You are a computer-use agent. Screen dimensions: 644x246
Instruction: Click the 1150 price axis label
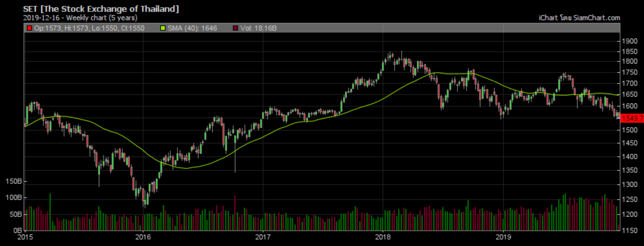coord(629,230)
